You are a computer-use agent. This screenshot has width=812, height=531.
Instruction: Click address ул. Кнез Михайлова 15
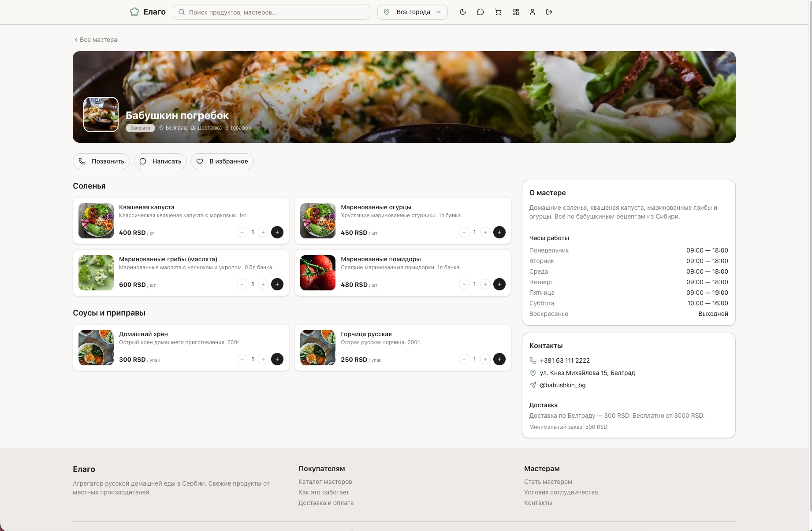point(587,373)
